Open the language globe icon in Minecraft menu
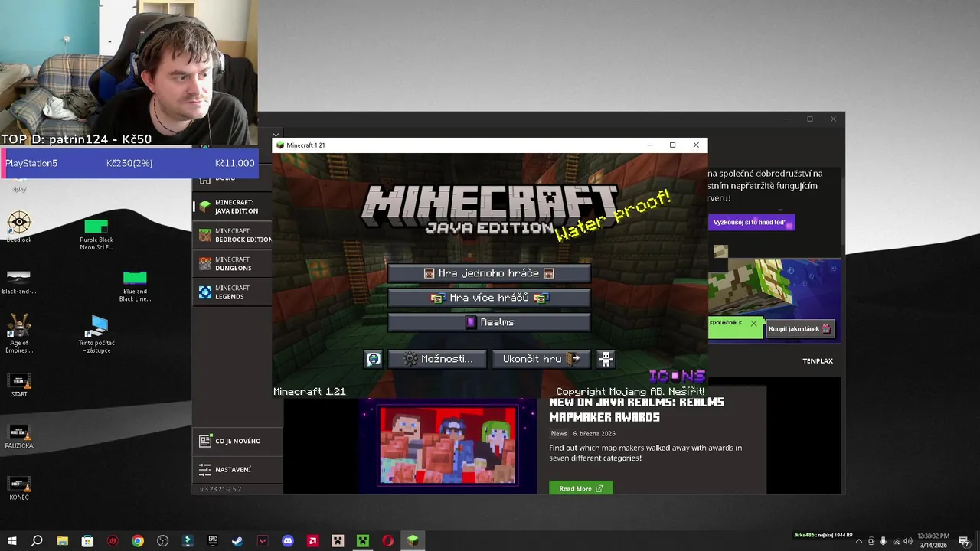This screenshot has height=551, width=980. (x=373, y=359)
